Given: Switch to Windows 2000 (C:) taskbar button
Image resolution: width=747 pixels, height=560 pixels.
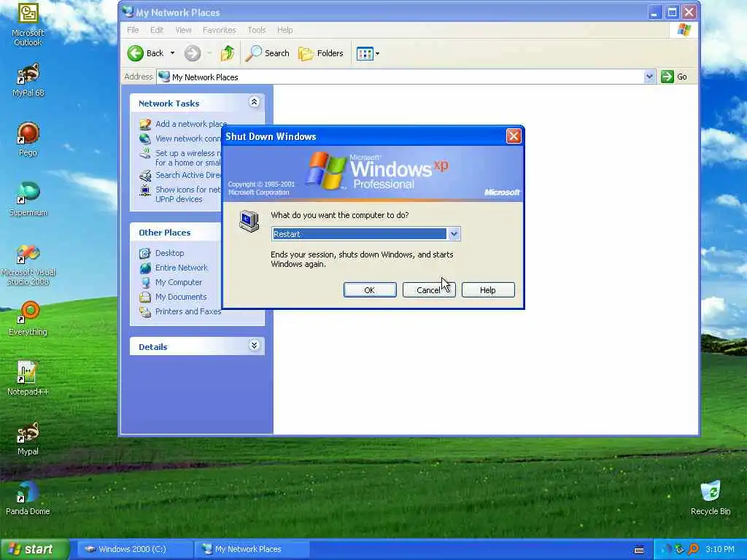Looking at the screenshot, I should click(x=134, y=549).
